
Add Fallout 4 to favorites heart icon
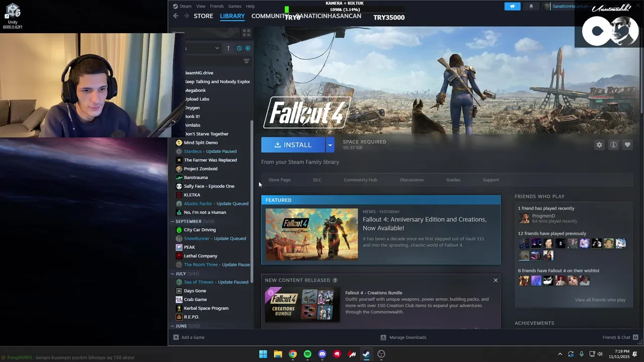click(x=627, y=145)
